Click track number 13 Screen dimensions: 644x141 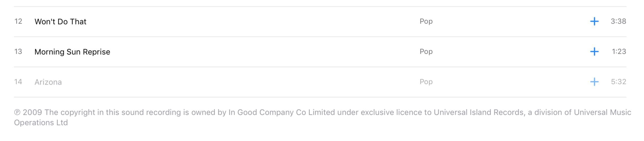pyautogui.click(x=18, y=52)
